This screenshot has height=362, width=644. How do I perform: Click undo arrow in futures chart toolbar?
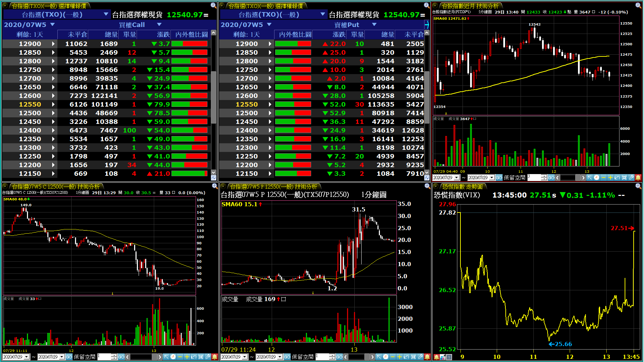[617, 178]
